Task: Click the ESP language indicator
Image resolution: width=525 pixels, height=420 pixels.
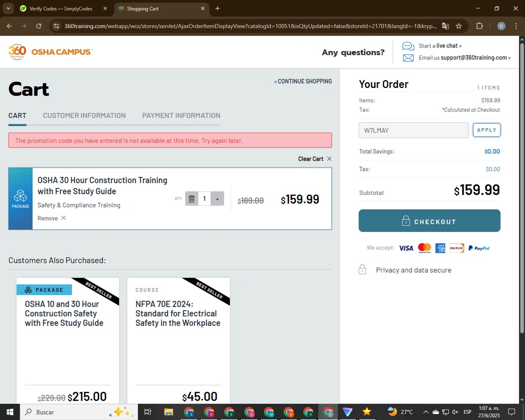Action: click(467, 412)
